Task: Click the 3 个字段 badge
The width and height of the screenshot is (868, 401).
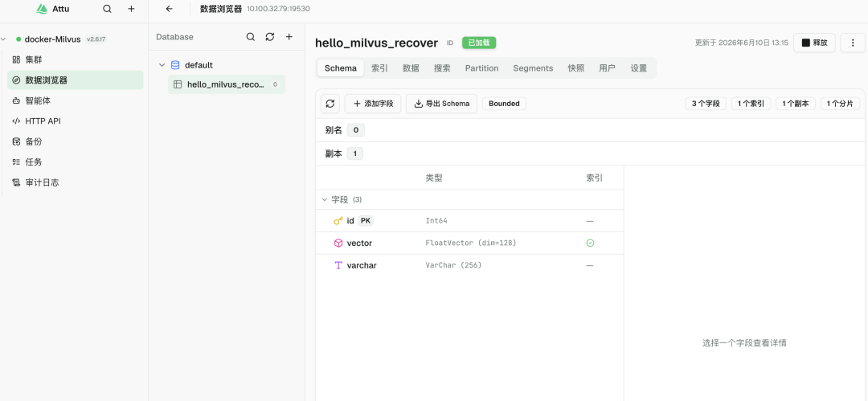Action: 706,104
